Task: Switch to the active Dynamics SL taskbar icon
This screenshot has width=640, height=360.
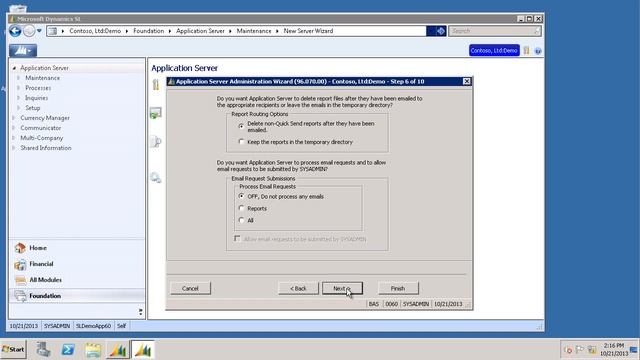Action: (x=142, y=350)
